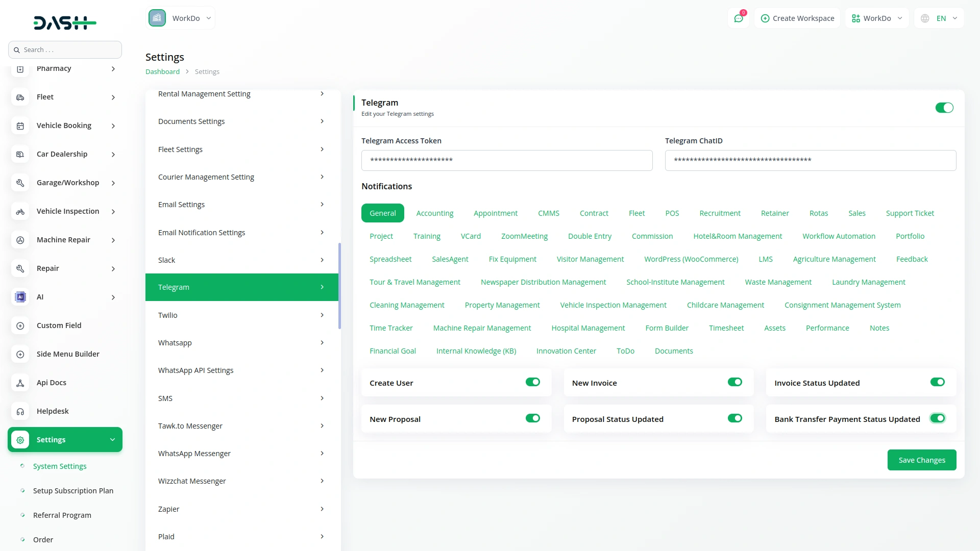Screen dimensions: 980x551
Task: Click the Api Docs sidebar icon
Action: click(x=20, y=383)
